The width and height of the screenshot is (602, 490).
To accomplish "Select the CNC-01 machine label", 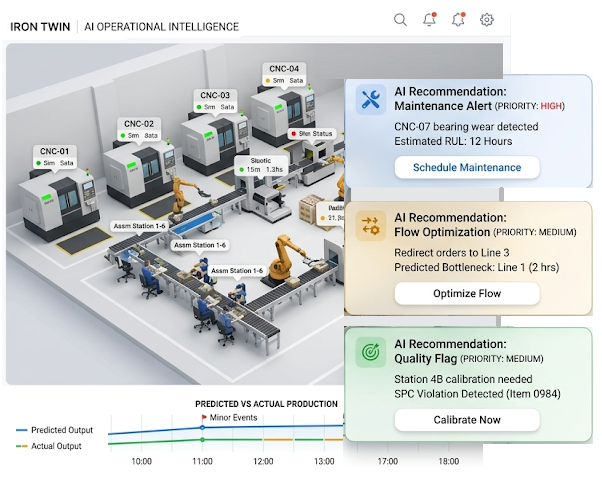I will pos(55,150).
